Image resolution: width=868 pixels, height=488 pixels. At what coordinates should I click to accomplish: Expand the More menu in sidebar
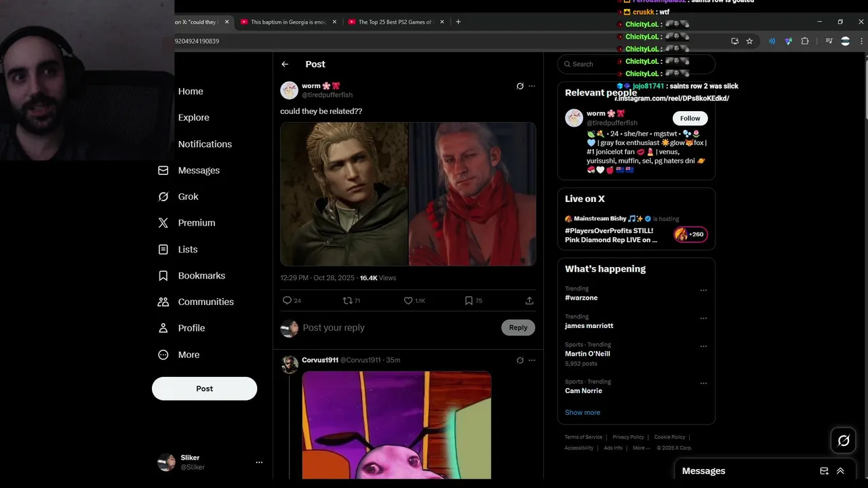[178, 354]
